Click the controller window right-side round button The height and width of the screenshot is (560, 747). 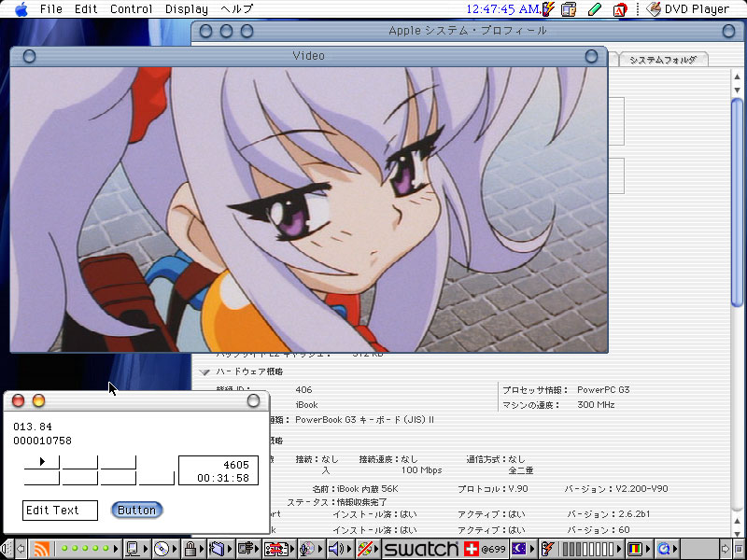tap(253, 401)
